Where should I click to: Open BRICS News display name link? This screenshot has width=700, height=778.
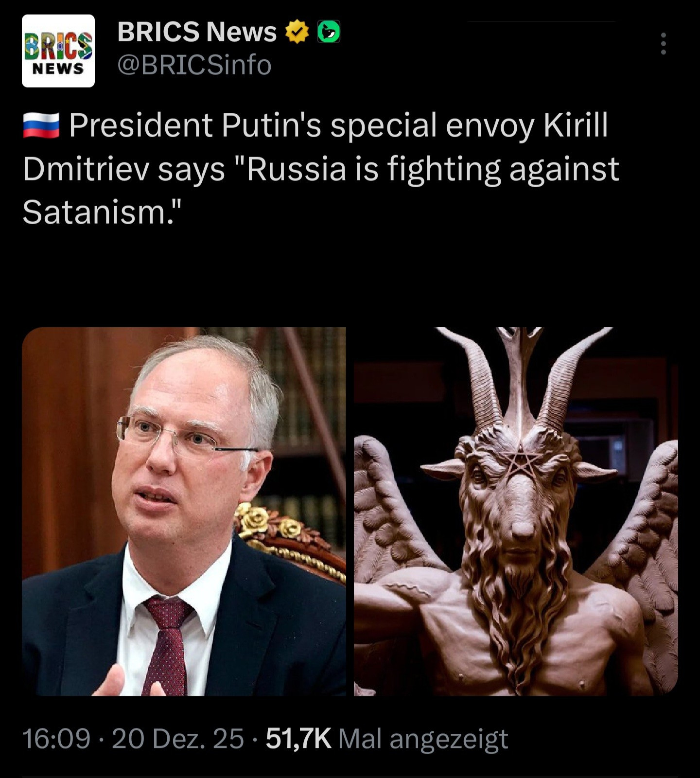[197, 32]
